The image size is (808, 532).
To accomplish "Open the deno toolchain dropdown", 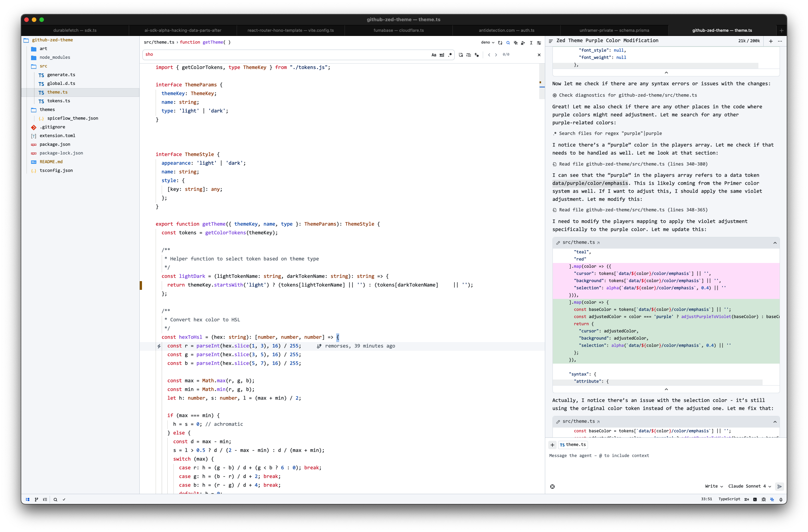I will click(x=488, y=42).
